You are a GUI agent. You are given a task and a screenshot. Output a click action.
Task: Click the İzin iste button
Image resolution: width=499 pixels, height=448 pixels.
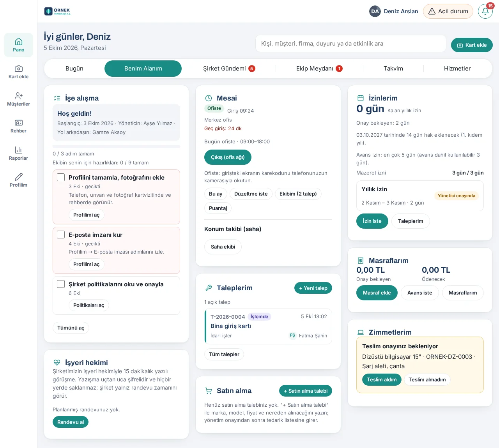tap(372, 221)
